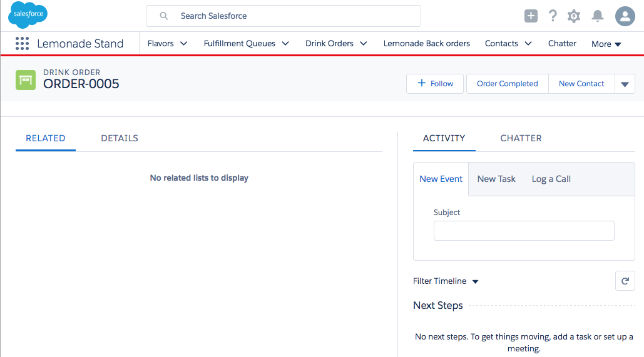644x357 pixels.
Task: Refresh the activity timeline
Action: pos(625,281)
